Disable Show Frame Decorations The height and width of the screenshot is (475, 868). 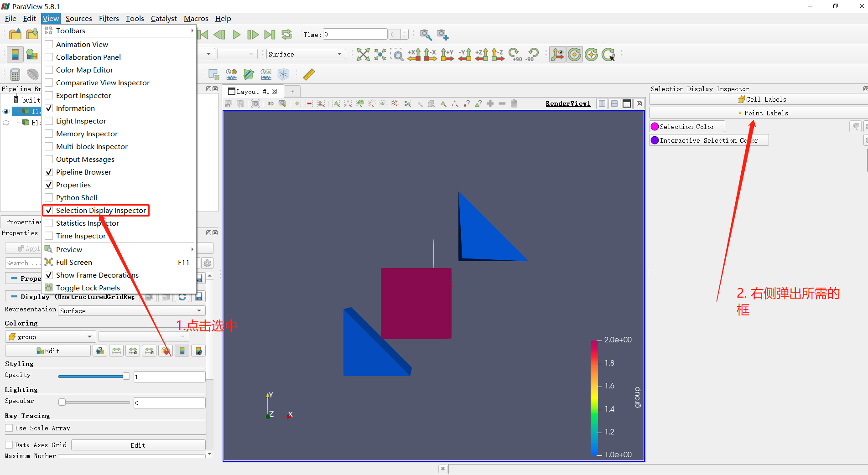coord(49,275)
